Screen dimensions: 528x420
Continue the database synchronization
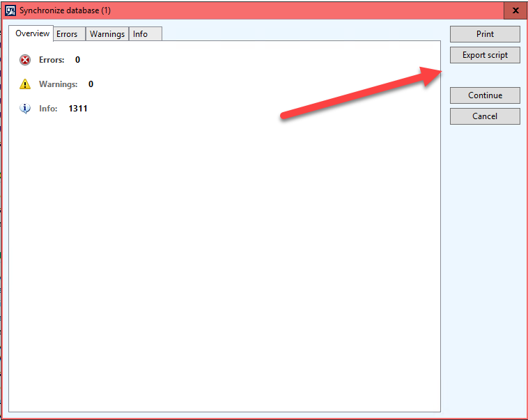(485, 95)
